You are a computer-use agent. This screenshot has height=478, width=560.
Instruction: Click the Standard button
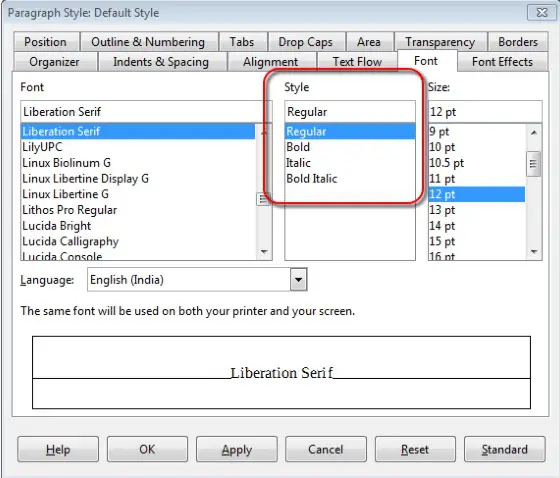505,449
